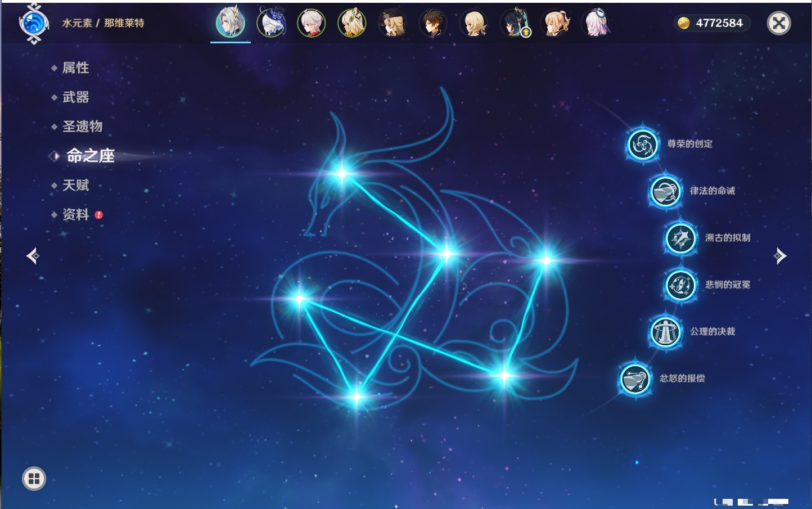Viewport: 812px width, 509px height.
Task: Open the 资料 profile tab with red alert
Action: coord(75,215)
